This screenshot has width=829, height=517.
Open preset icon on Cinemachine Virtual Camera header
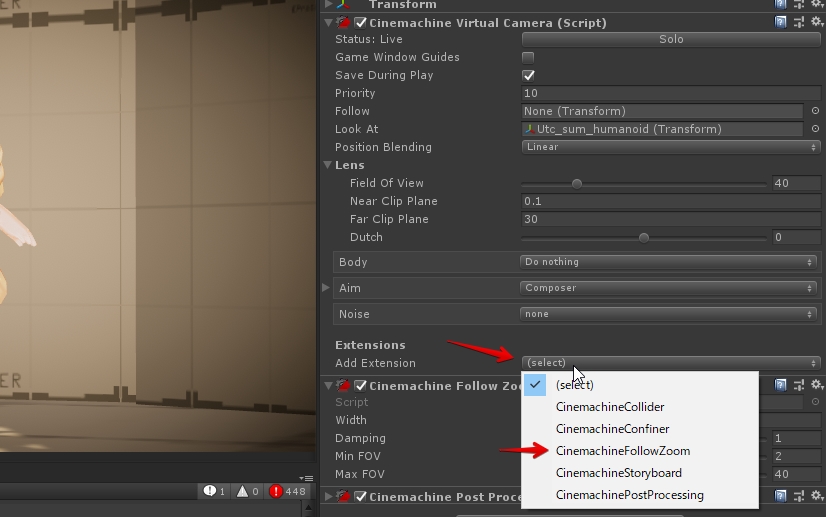798,22
